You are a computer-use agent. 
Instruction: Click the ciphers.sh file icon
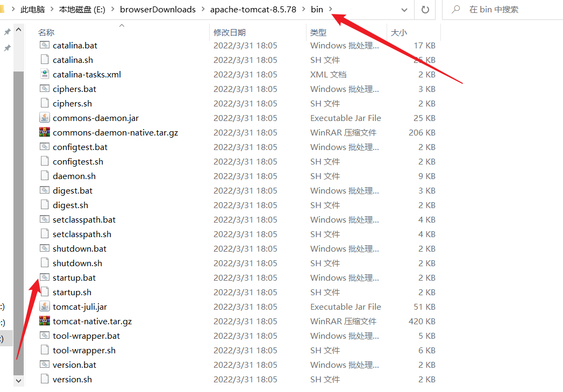[45, 103]
